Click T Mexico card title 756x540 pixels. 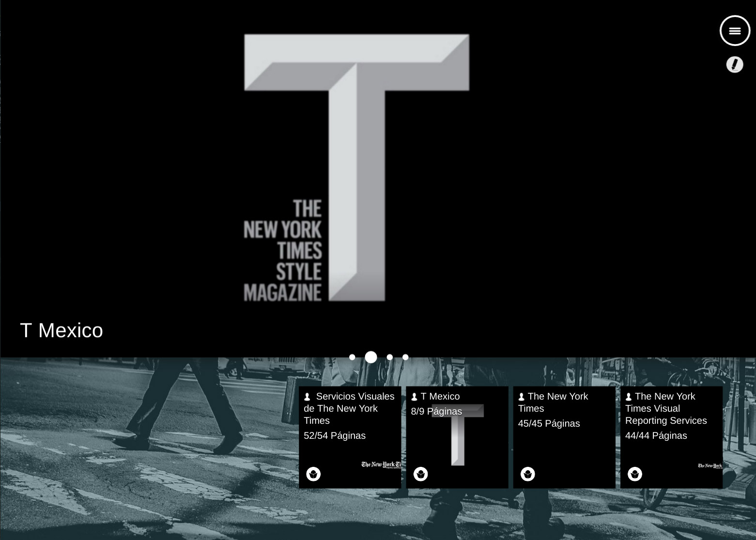[440, 396]
